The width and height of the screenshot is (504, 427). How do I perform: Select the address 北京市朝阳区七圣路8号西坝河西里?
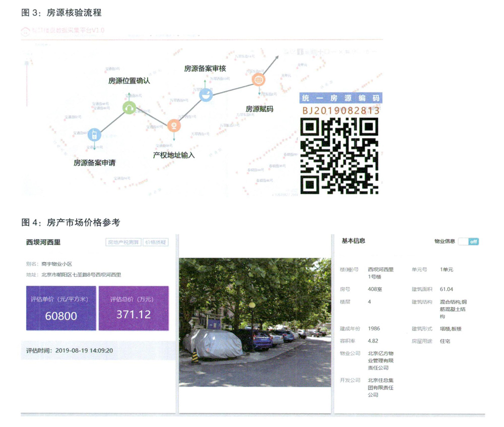81,275
